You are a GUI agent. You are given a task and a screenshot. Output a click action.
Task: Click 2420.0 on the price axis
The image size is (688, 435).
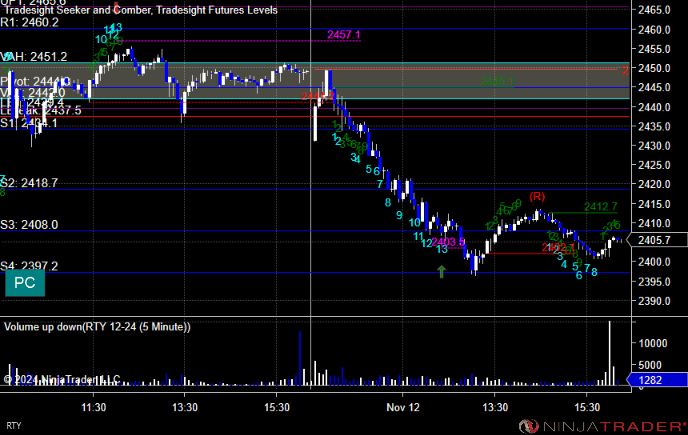tap(654, 184)
